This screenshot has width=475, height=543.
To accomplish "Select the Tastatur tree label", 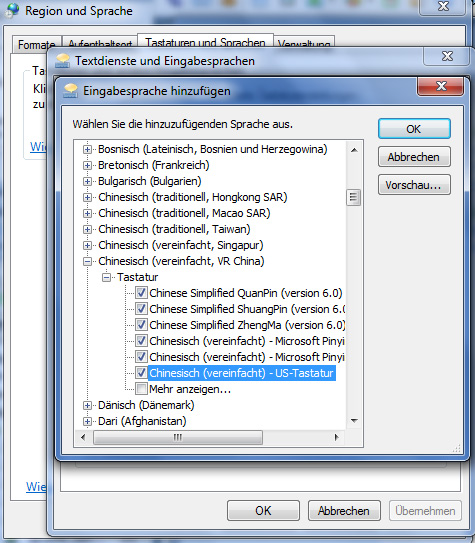I will 137,277.
